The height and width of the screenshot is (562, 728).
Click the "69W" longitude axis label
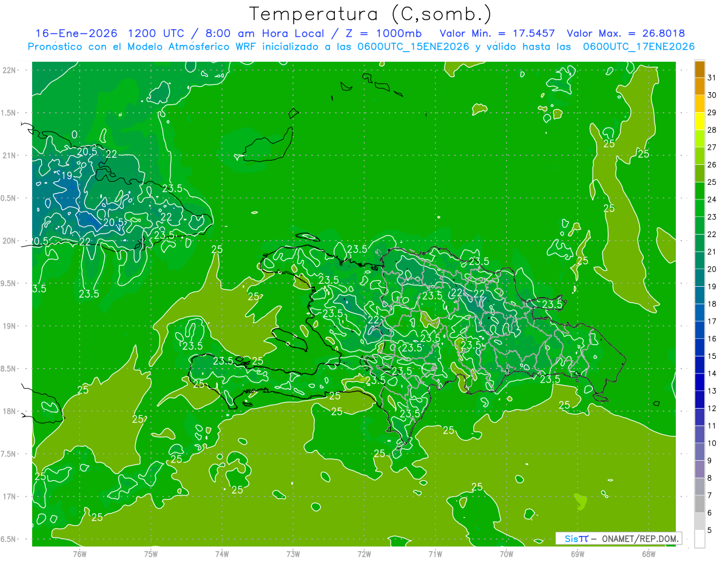coord(578,554)
